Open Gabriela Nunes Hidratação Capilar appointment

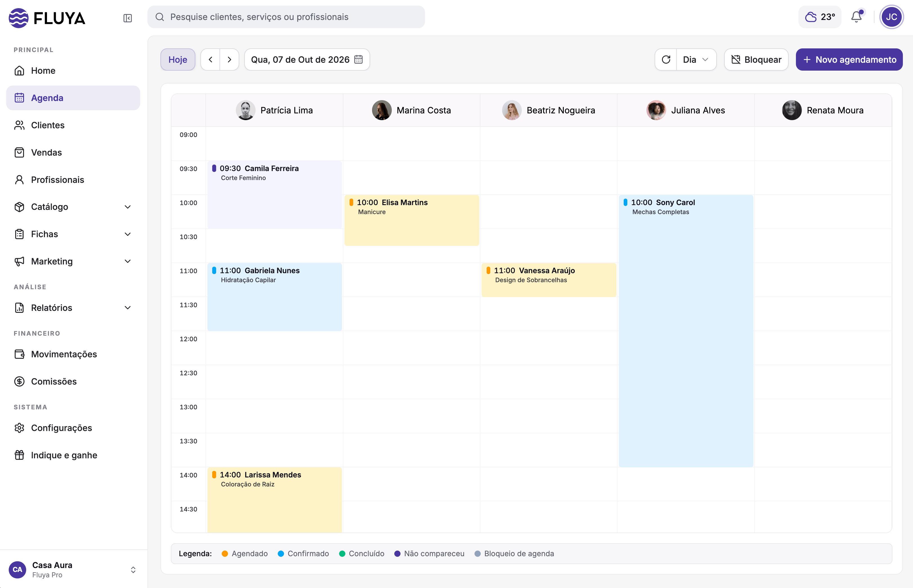275,297
